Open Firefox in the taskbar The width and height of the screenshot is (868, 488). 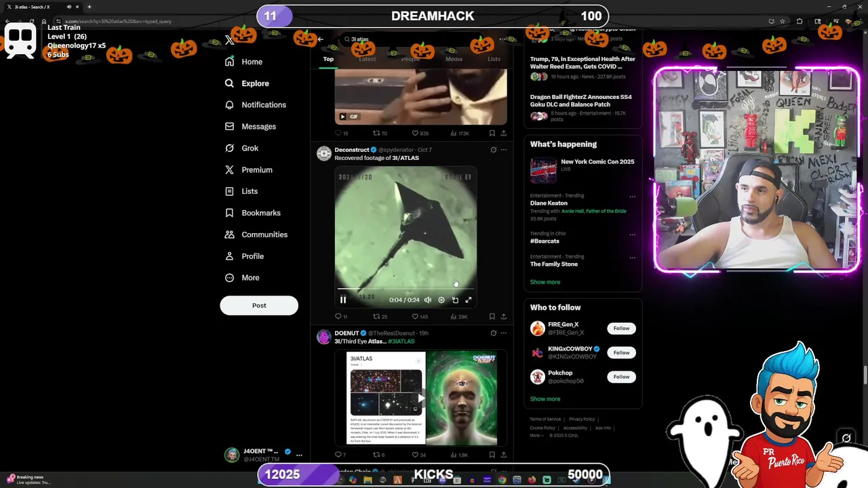532,480
